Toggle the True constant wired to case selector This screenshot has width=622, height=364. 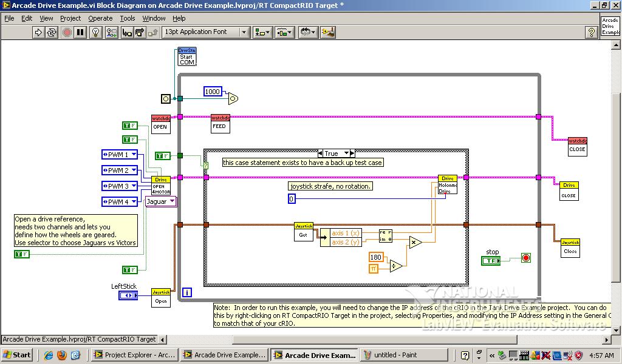click(163, 156)
